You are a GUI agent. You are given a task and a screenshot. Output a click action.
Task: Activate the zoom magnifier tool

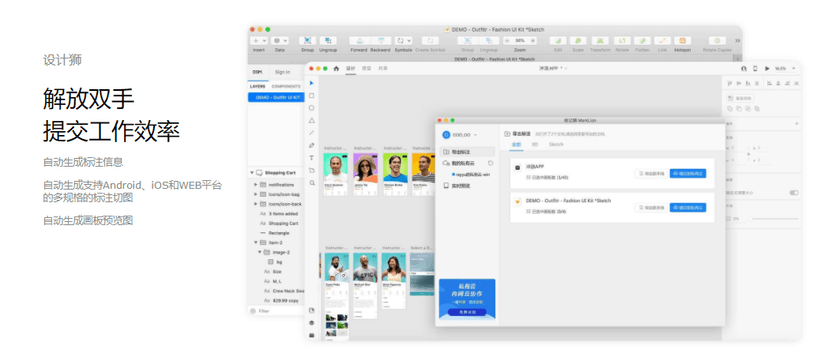pyautogui.click(x=312, y=183)
